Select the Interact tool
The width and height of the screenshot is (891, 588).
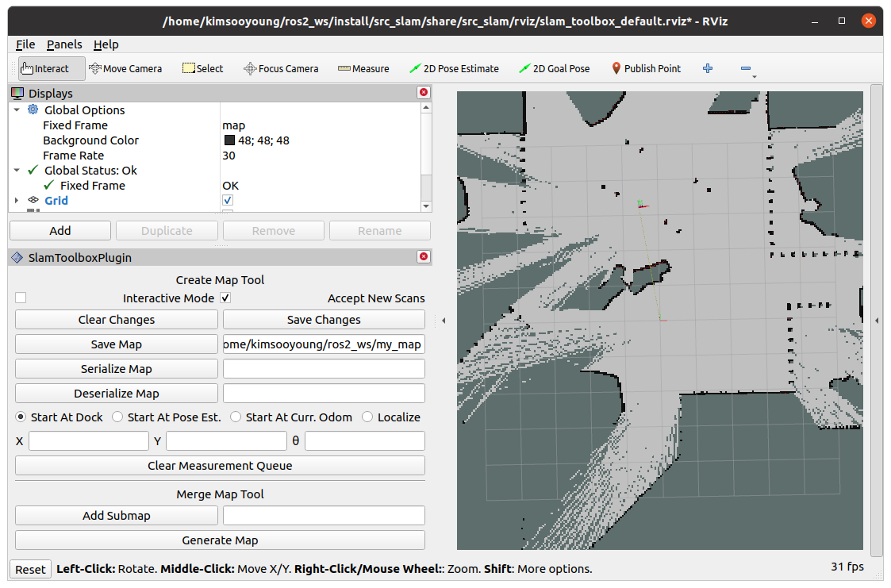(52, 69)
